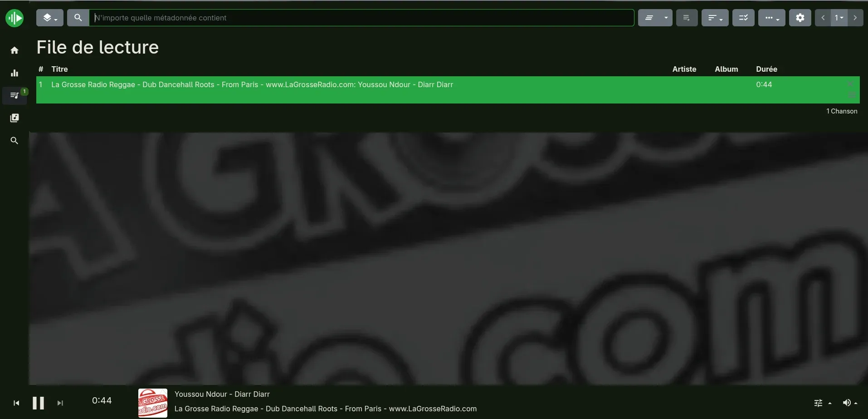Open the sort order dropdown
The image size is (868, 419).
click(x=715, y=18)
